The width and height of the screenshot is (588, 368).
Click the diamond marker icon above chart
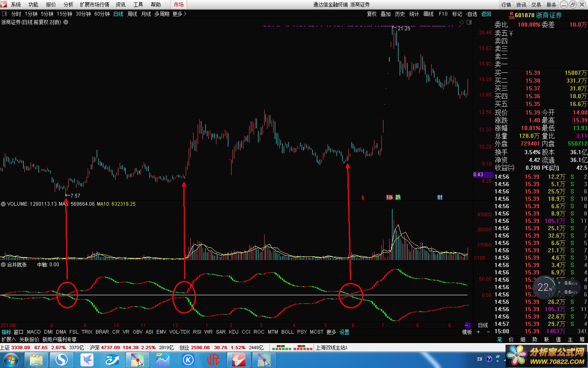462,22
